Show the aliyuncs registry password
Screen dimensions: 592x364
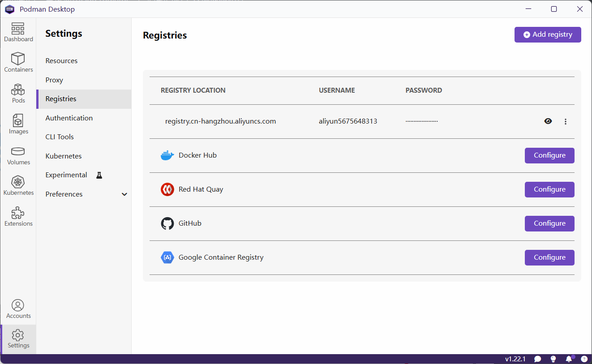click(x=548, y=121)
